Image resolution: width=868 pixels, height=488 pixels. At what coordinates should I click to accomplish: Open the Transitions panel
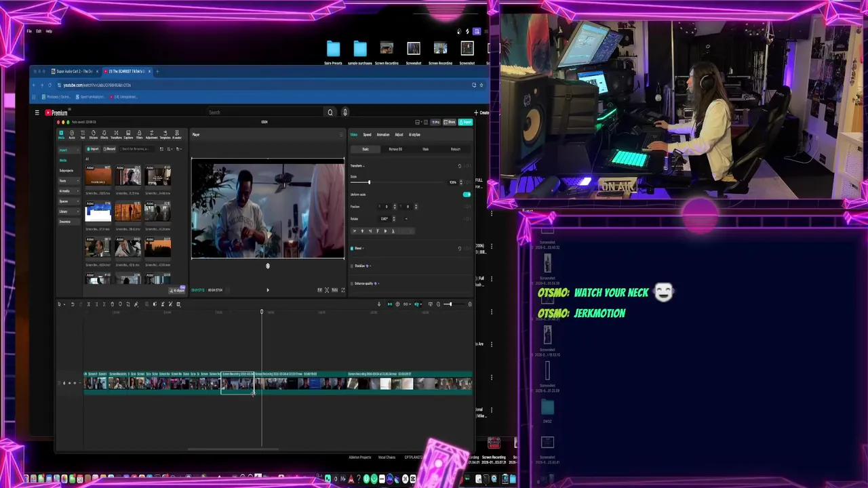[116, 135]
